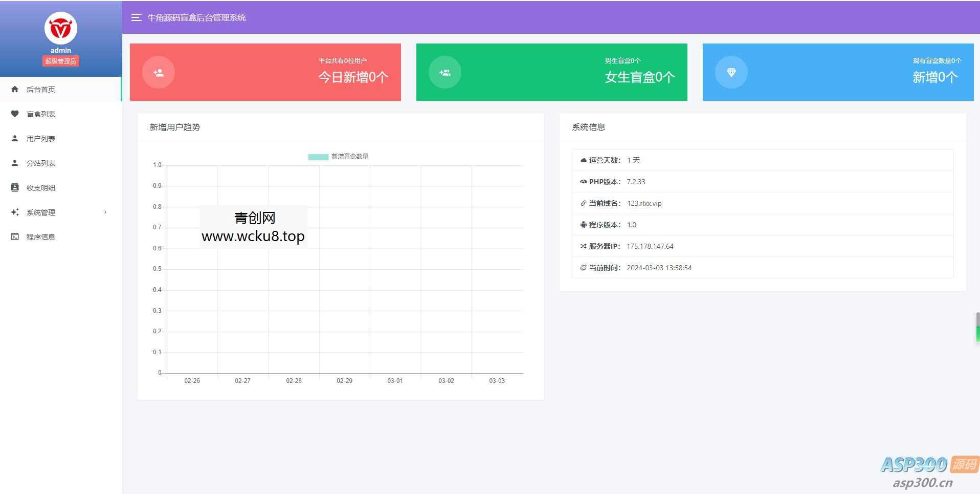Click the heart icon next to 盲盒列表

click(x=15, y=114)
